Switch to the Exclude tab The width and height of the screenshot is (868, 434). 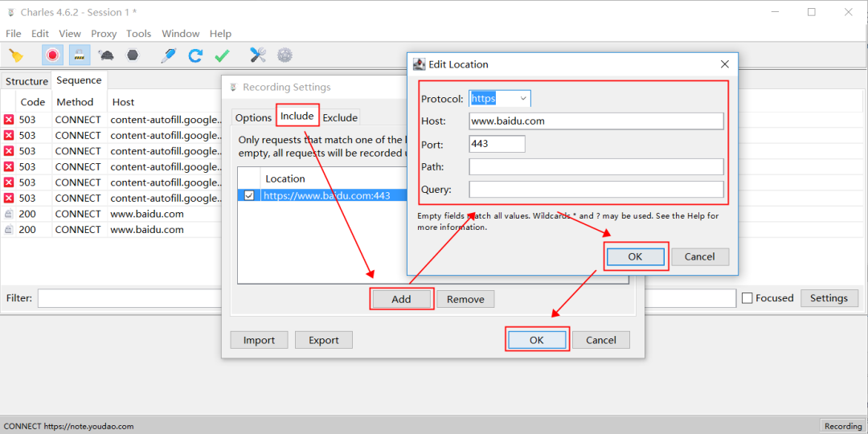[x=340, y=117]
